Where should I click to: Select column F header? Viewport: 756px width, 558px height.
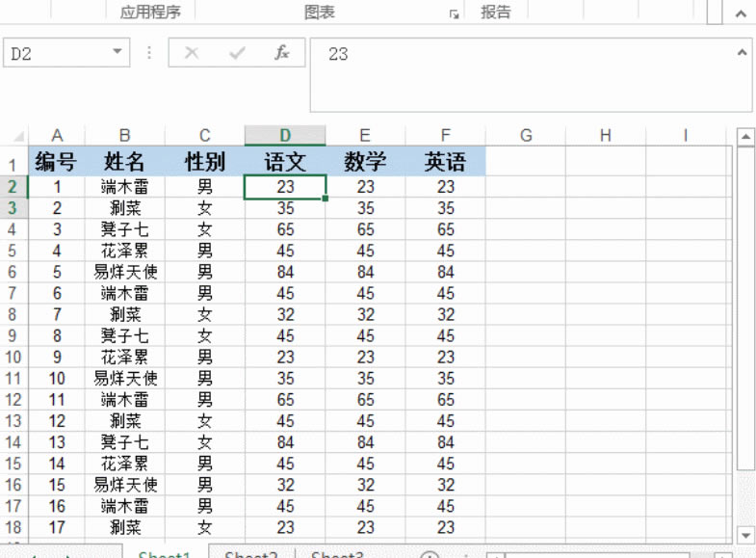coord(446,136)
